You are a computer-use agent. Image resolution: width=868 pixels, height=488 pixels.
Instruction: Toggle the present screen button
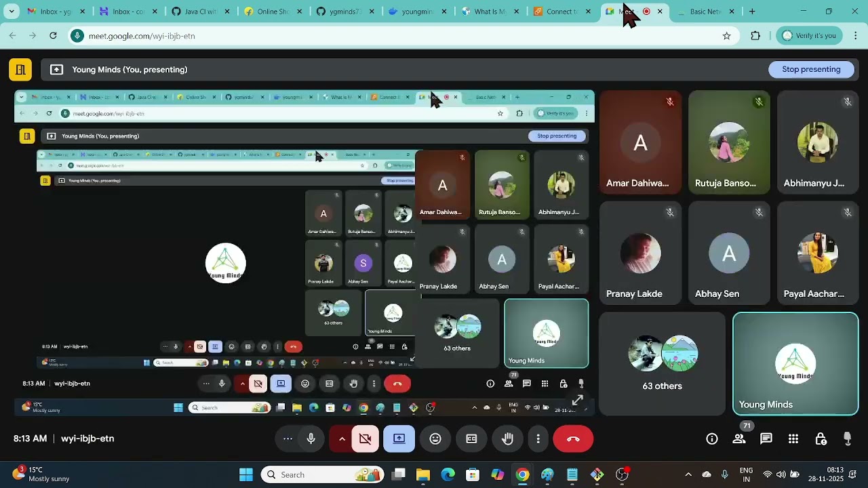point(399,439)
